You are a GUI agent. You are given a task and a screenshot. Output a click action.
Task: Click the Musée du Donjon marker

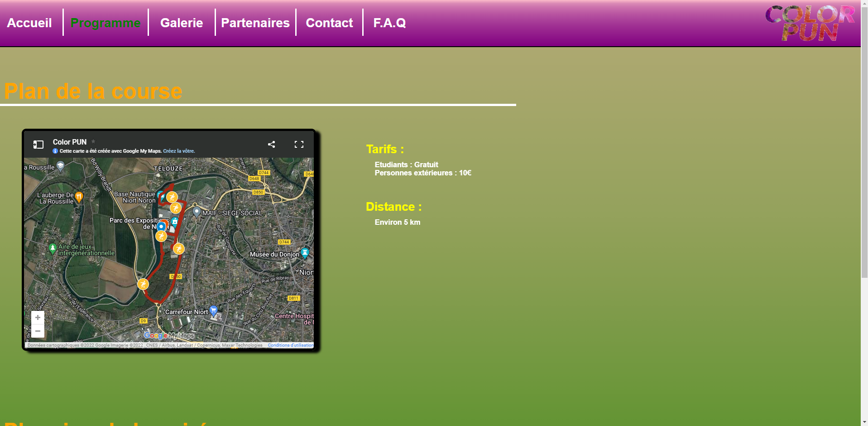coord(305,253)
